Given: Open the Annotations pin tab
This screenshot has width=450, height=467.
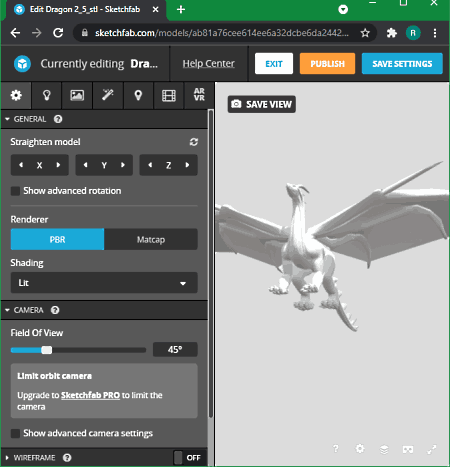Looking at the screenshot, I should pos(138,96).
